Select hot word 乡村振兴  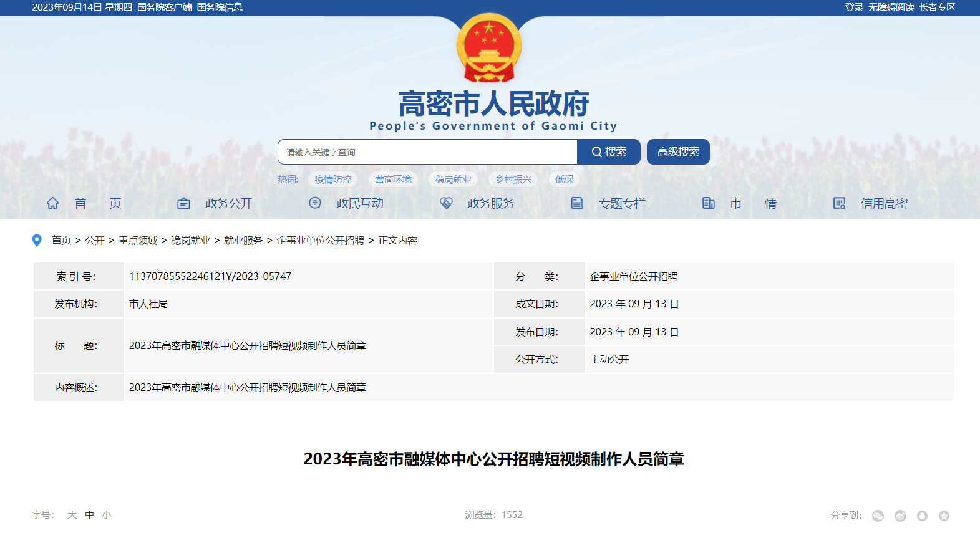pos(513,180)
